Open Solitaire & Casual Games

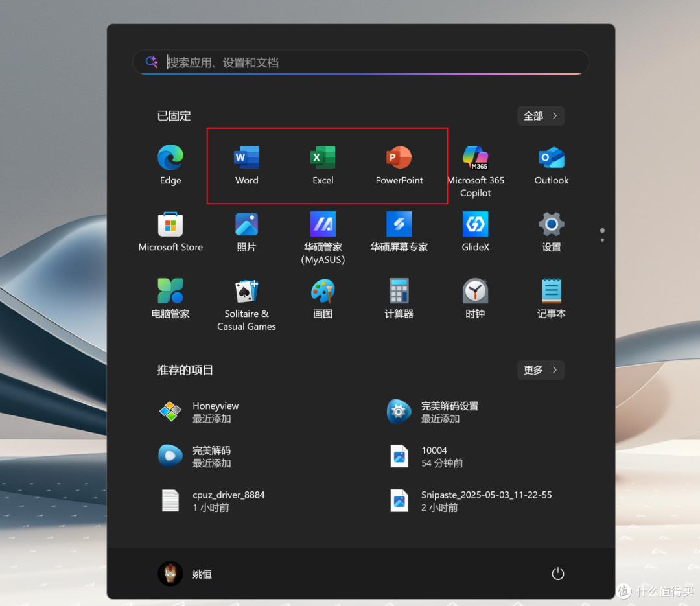pos(246,304)
